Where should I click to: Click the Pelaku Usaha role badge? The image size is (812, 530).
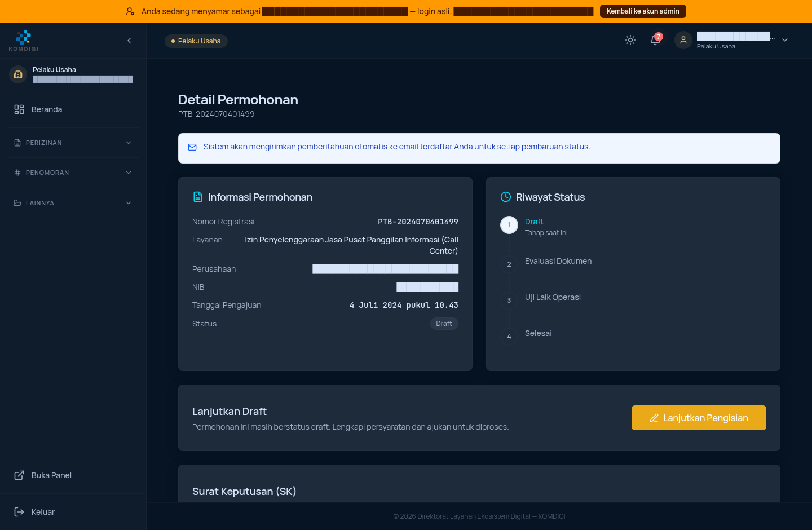(x=196, y=41)
